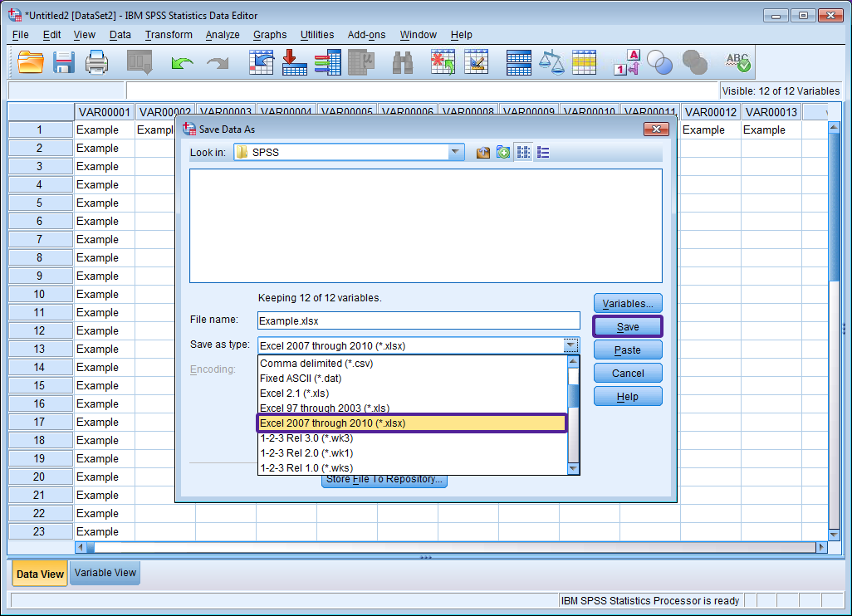Switch to Data View tab

coord(40,574)
